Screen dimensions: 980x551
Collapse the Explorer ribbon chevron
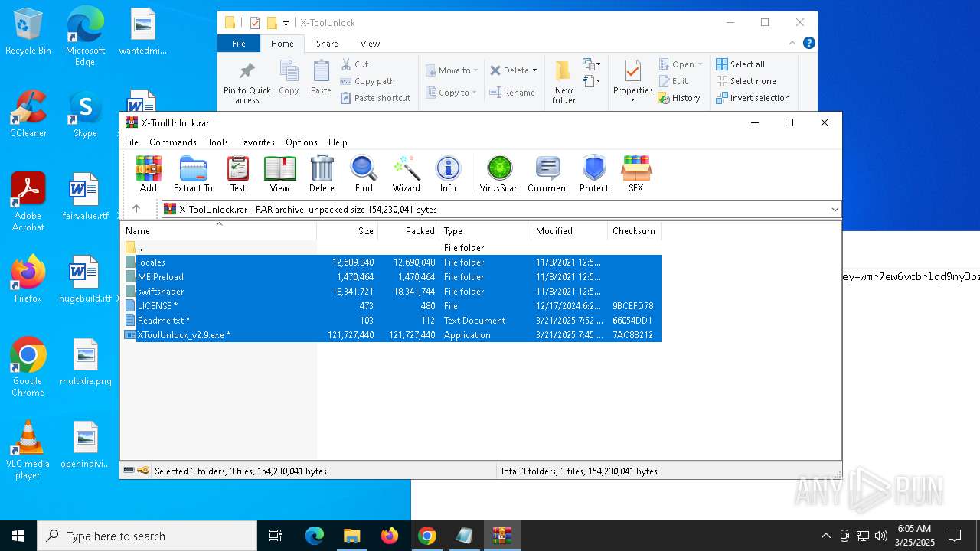click(793, 44)
